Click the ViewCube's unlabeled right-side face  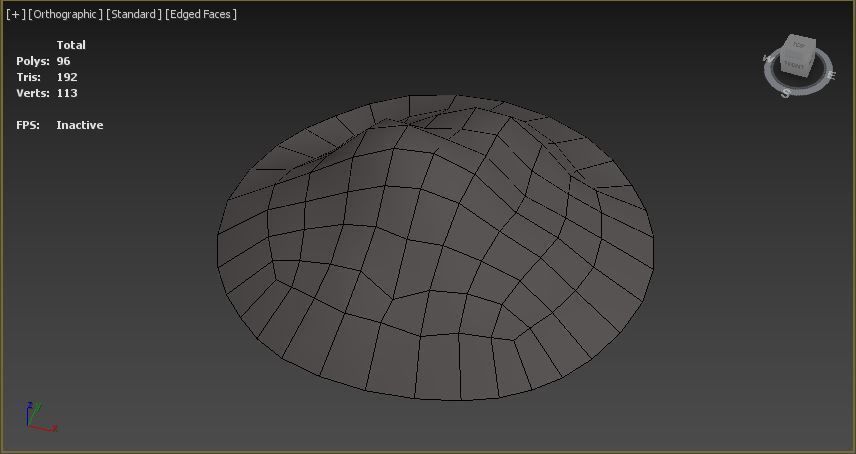[x=812, y=61]
